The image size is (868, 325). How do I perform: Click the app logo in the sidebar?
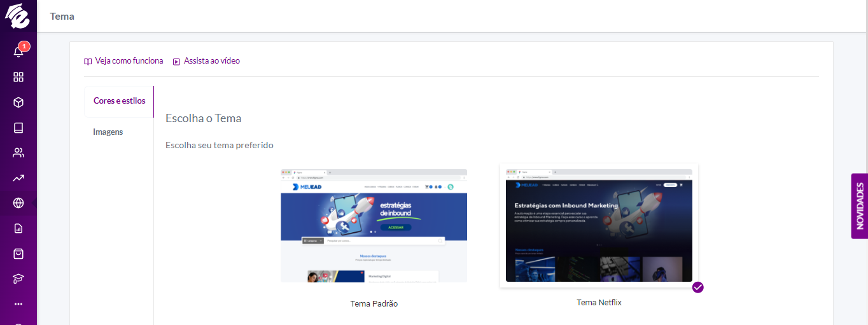pyautogui.click(x=18, y=15)
